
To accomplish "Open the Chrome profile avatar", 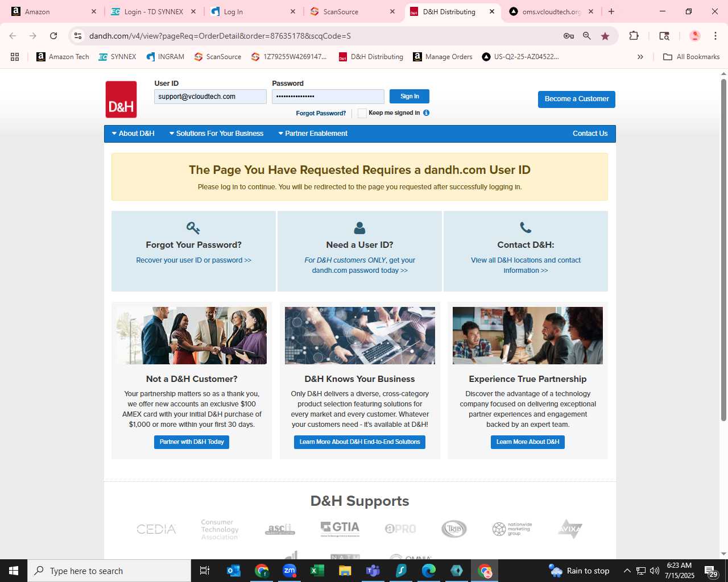I will coord(694,36).
